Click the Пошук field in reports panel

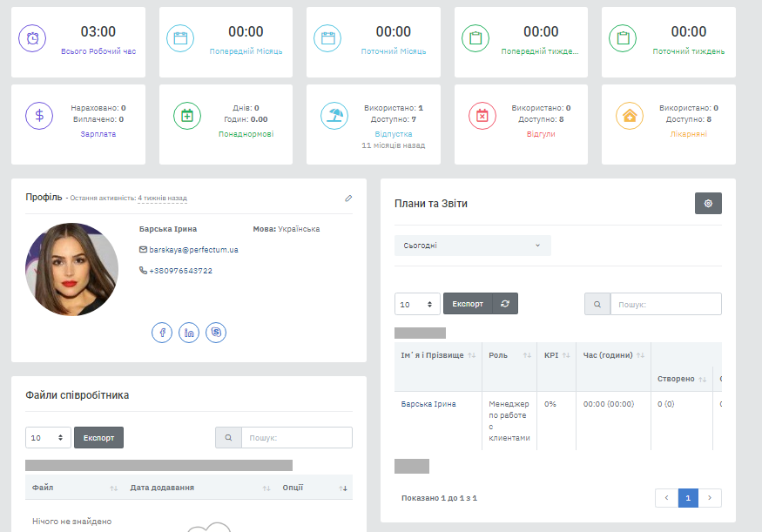tap(665, 305)
